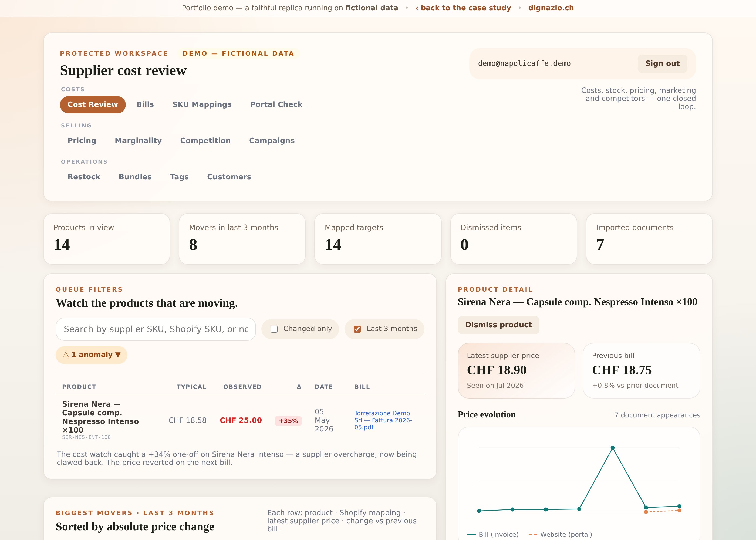Click the Previous bill CHF 18.75 card
756x540 pixels.
641,371
